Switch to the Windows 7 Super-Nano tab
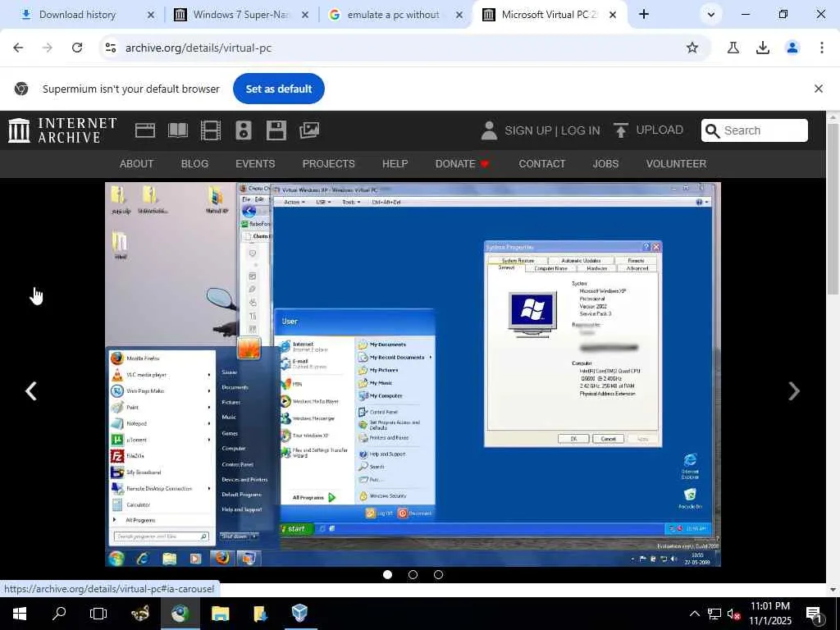This screenshot has height=630, width=840. pyautogui.click(x=240, y=15)
